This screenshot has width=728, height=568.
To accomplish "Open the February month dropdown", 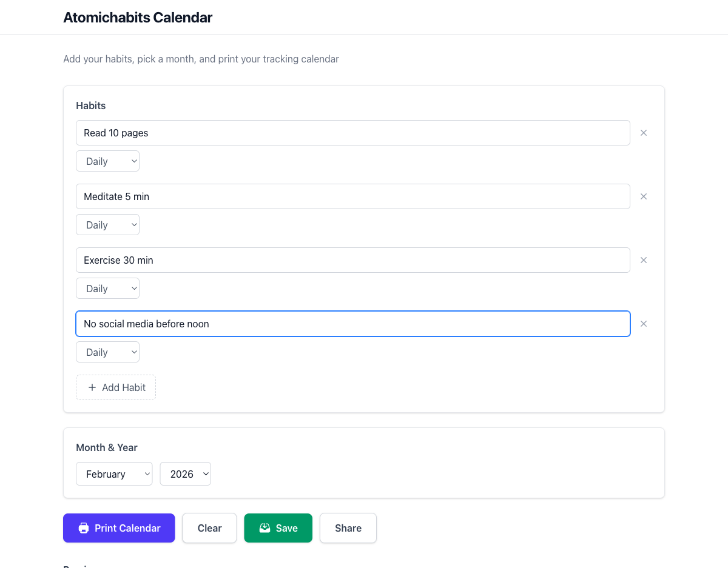I will tap(114, 474).
